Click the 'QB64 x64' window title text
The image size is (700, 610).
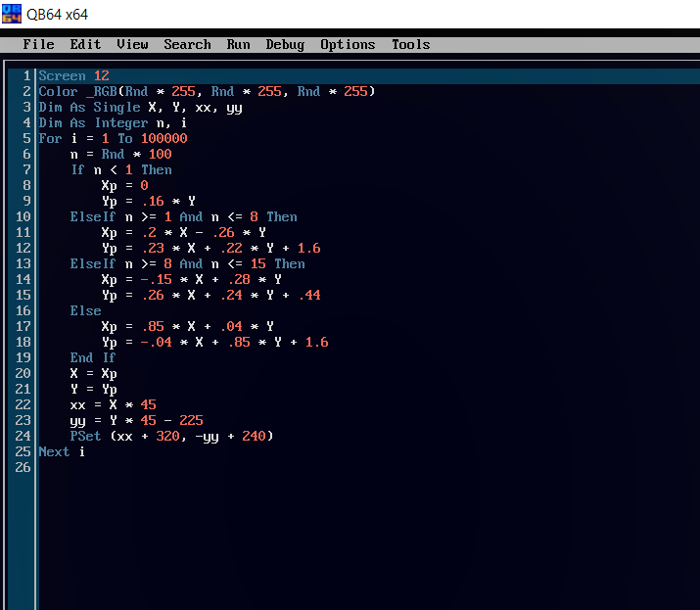(x=57, y=15)
